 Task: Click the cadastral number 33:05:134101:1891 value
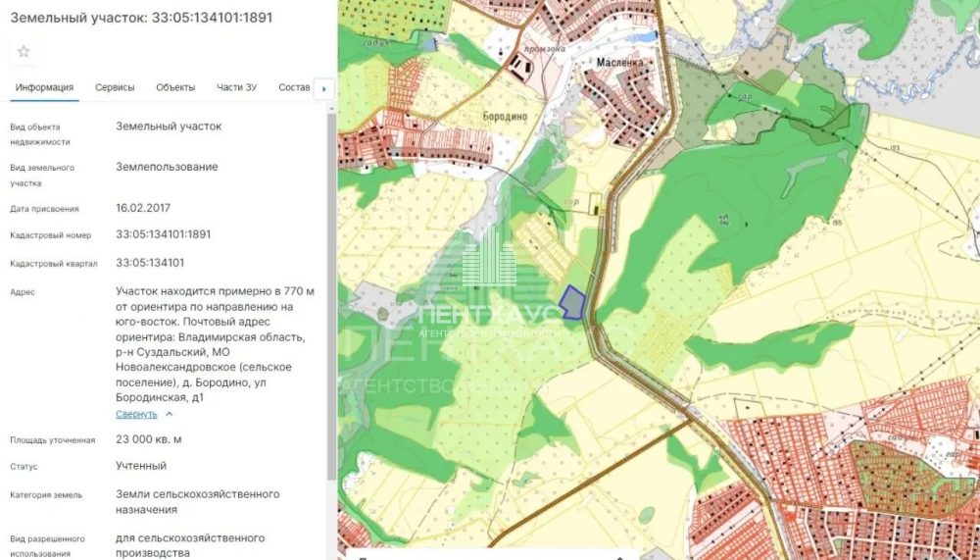(x=163, y=234)
